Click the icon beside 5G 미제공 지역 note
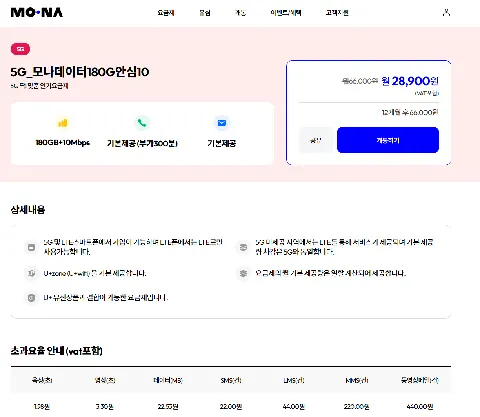 point(243,247)
